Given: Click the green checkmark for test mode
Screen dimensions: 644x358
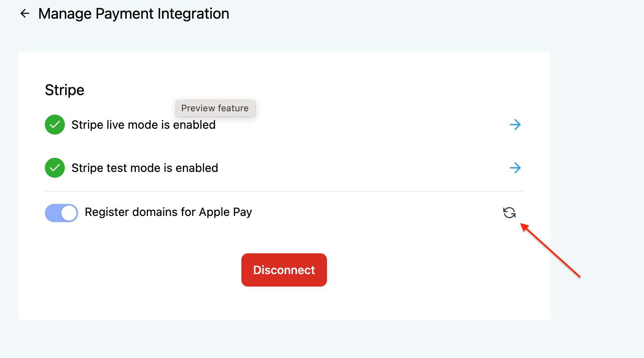Looking at the screenshot, I should (x=55, y=168).
